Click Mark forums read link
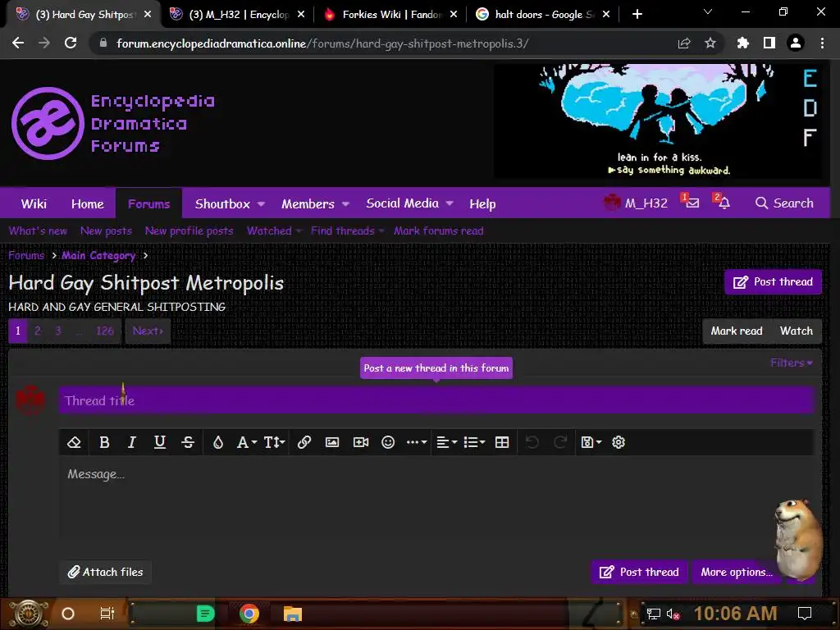840x630 pixels. click(x=439, y=231)
